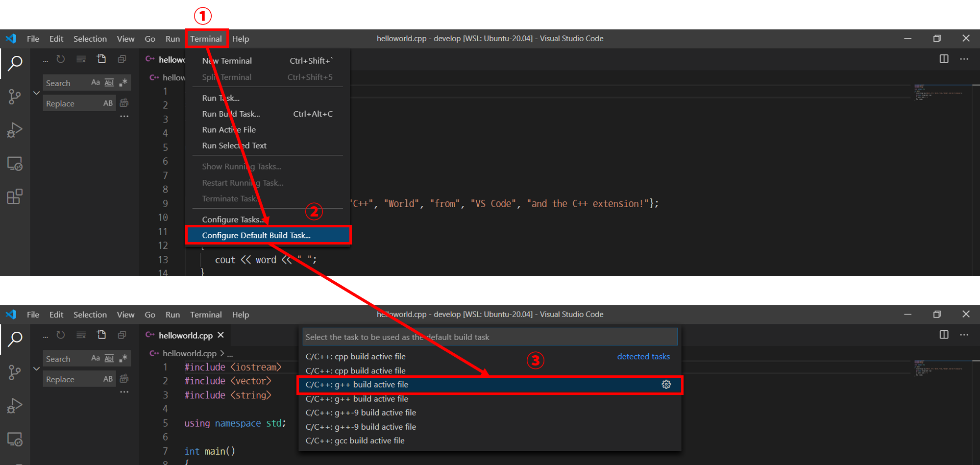Open Run and Debug in the window with the Terminal menu open
This screenshot has width=980, height=465.
(x=15, y=130)
